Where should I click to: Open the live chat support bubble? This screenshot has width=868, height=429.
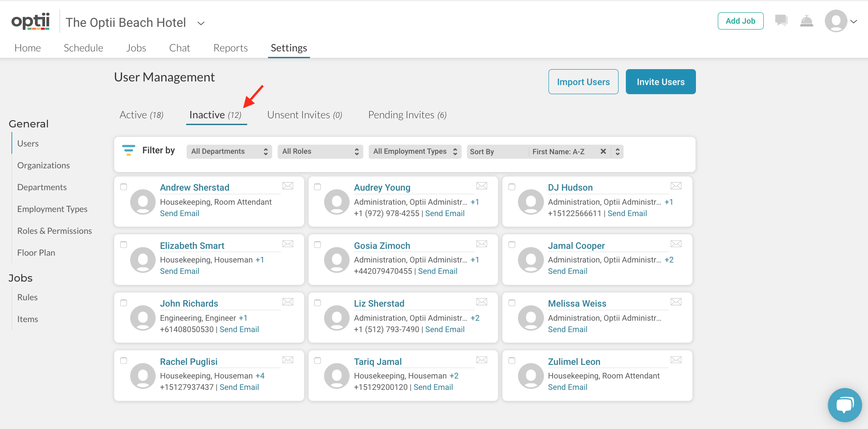click(x=845, y=405)
